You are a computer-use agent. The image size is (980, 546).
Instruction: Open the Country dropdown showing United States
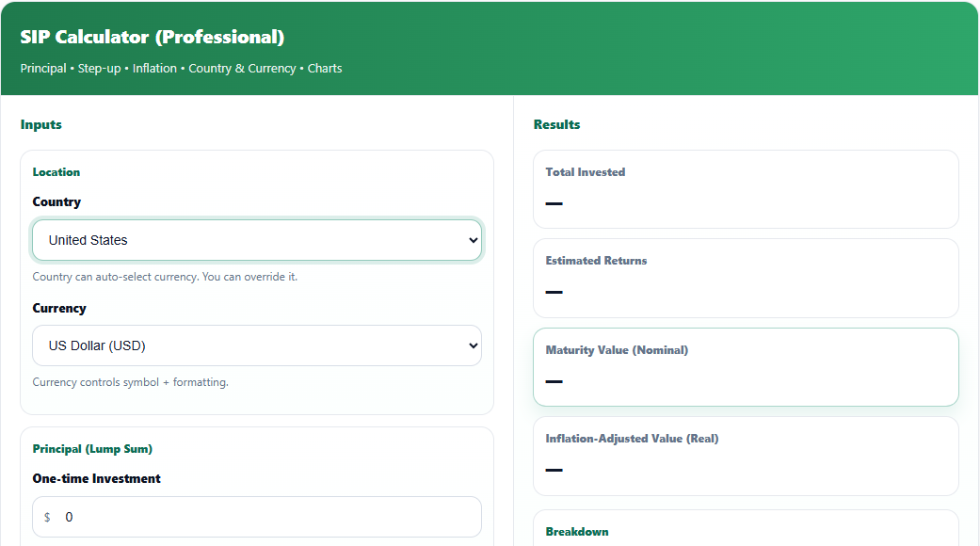(256, 240)
